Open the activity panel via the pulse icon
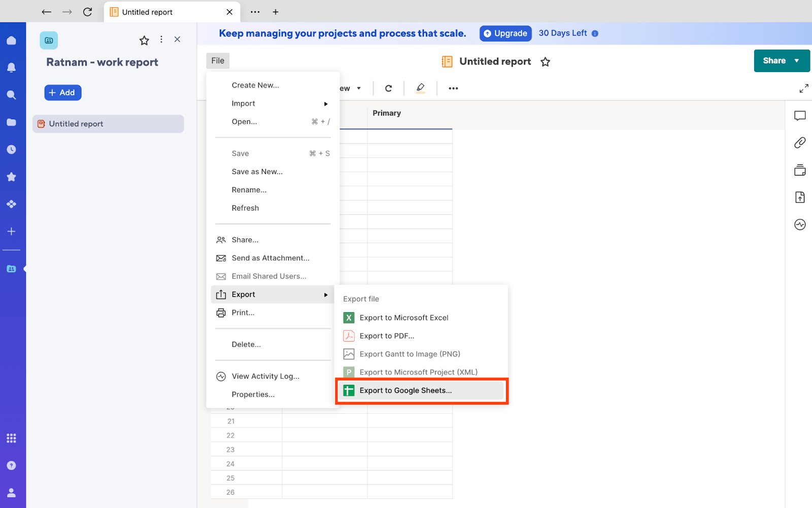Image resolution: width=812 pixels, height=508 pixels. click(799, 224)
